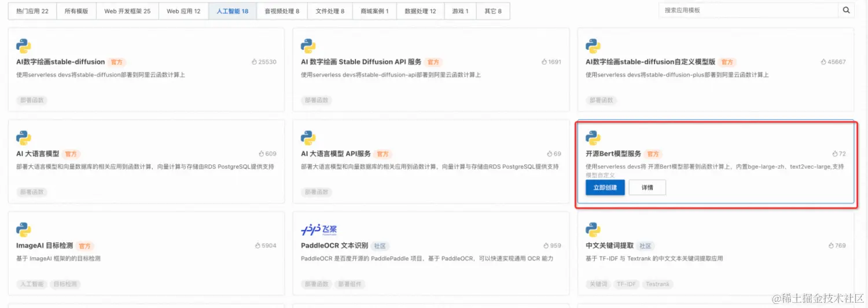868x308 pixels.
Task: Click Python icon on AI 大语言模型 API服务 card
Action: [308, 138]
